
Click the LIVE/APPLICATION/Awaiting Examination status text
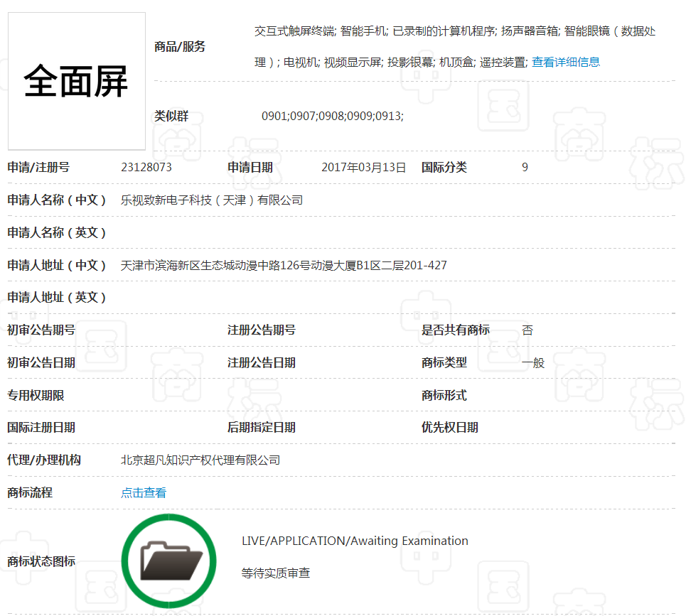pyautogui.click(x=354, y=541)
